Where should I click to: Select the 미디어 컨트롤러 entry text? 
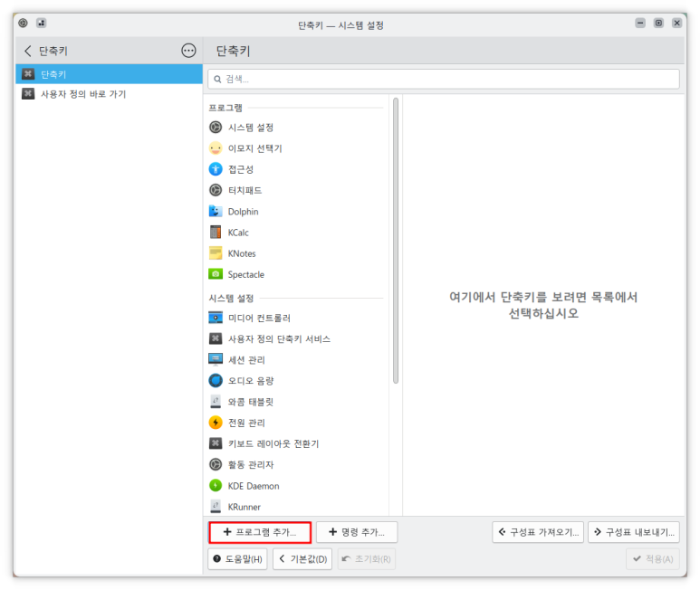(259, 318)
